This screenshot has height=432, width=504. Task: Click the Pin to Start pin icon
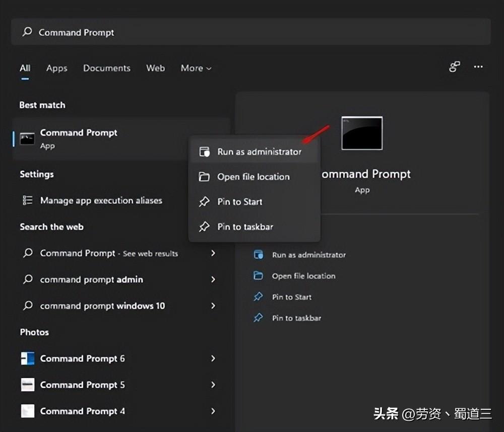tap(204, 201)
